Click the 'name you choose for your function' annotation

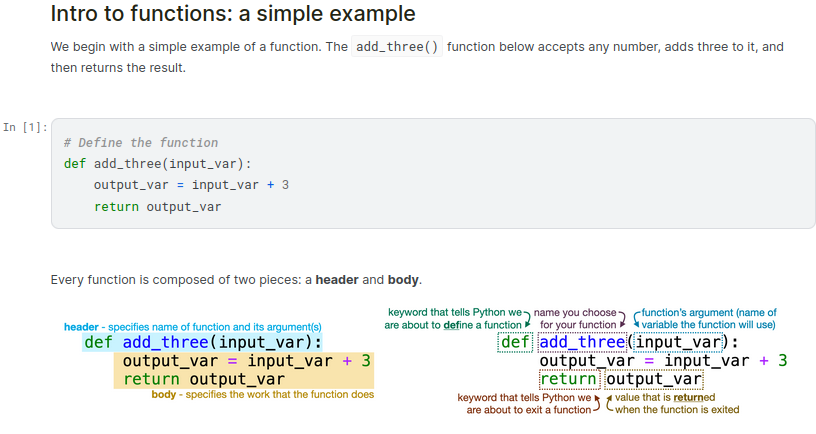point(578,319)
